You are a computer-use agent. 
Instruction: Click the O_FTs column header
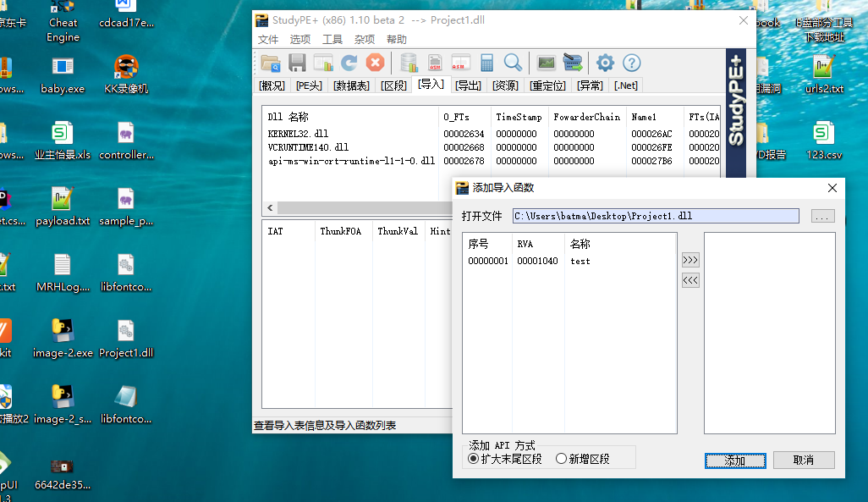coord(464,117)
